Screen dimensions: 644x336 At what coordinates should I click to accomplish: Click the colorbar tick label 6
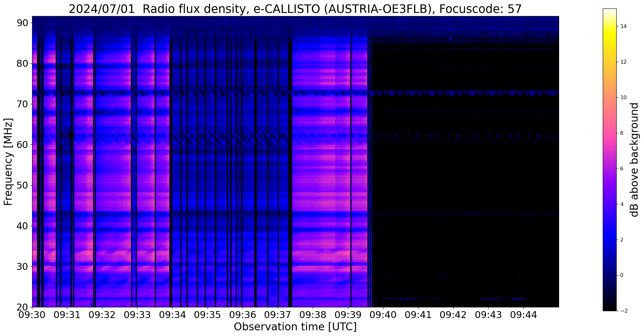[x=621, y=169]
